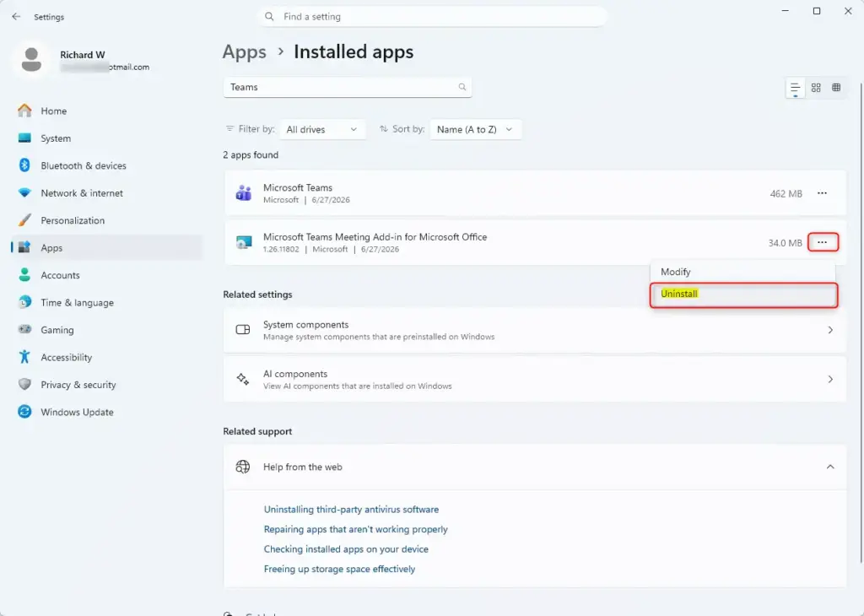The image size is (864, 616).
Task: Open Checking installed apps on your device
Action: click(346, 549)
